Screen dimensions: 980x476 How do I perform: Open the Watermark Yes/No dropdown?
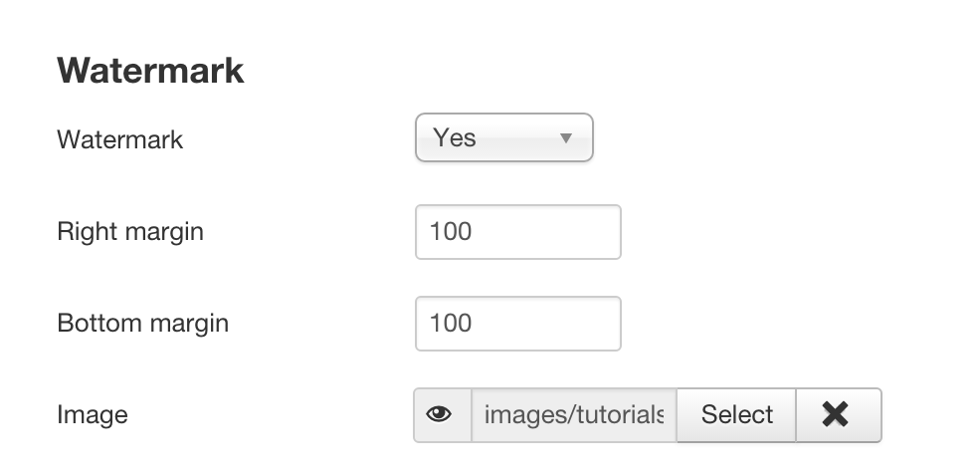pos(503,137)
